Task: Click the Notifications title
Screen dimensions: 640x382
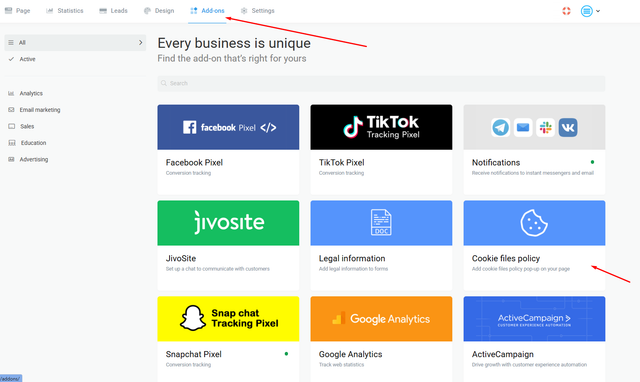Action: pyautogui.click(x=496, y=162)
